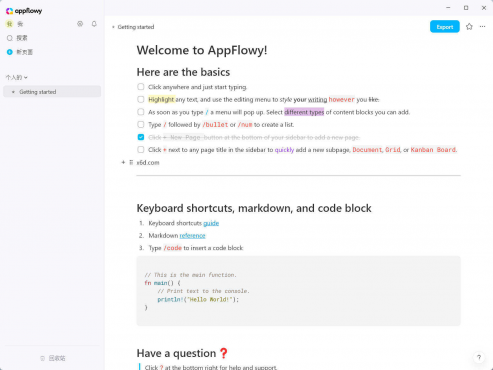Click the 'Have a question' heading

point(182,353)
